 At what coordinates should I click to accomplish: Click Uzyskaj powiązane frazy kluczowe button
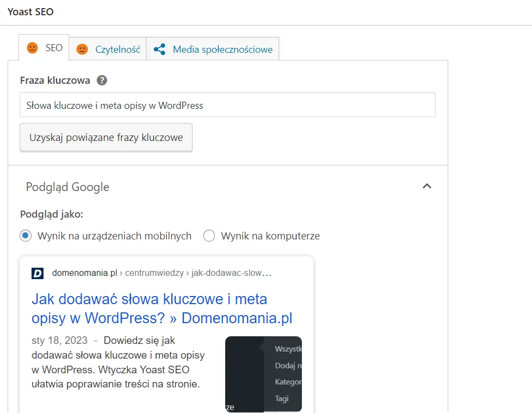pyautogui.click(x=106, y=138)
